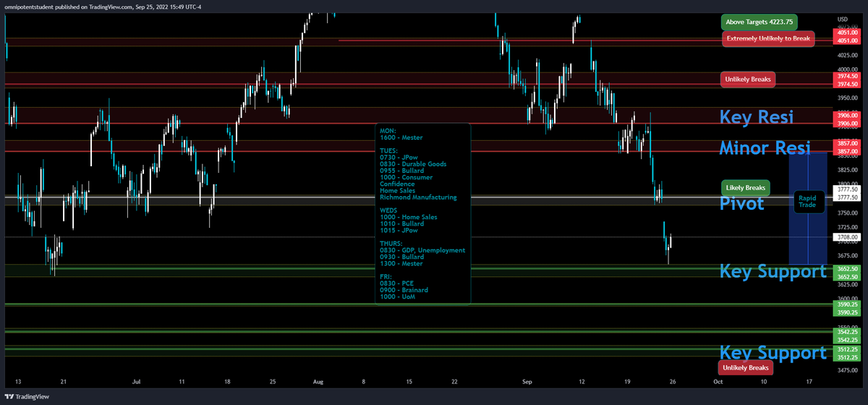Click the '1000 - Home Sales' calendar line

point(409,216)
